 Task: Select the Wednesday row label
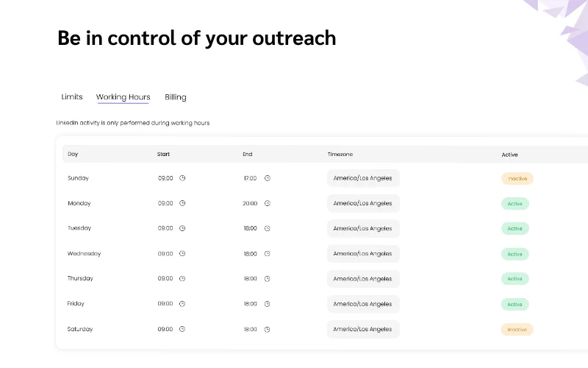tap(84, 253)
